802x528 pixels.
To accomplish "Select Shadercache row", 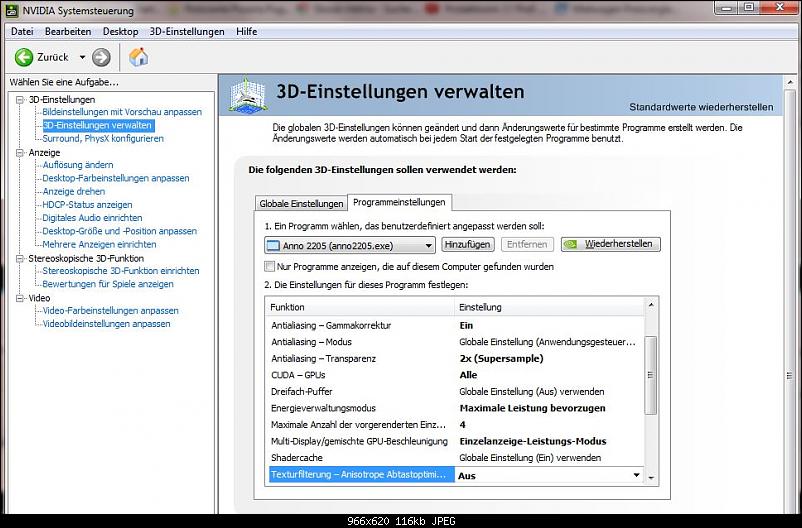I will 455,458.
